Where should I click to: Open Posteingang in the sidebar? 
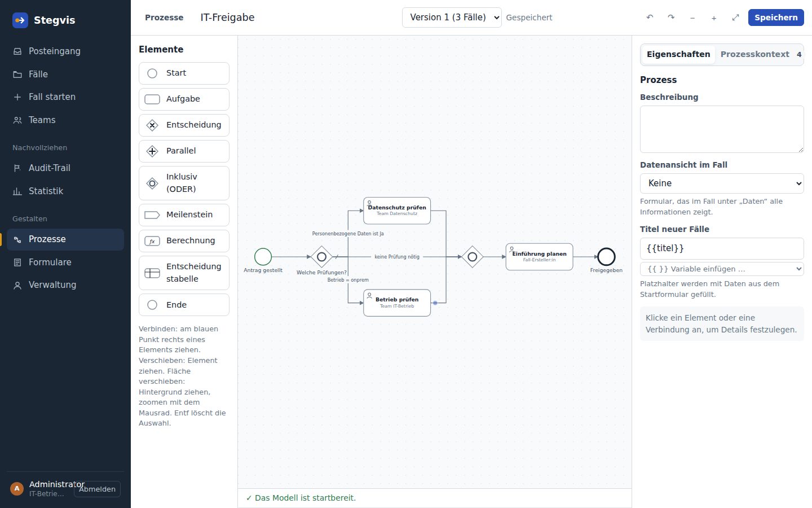pyautogui.click(x=65, y=51)
